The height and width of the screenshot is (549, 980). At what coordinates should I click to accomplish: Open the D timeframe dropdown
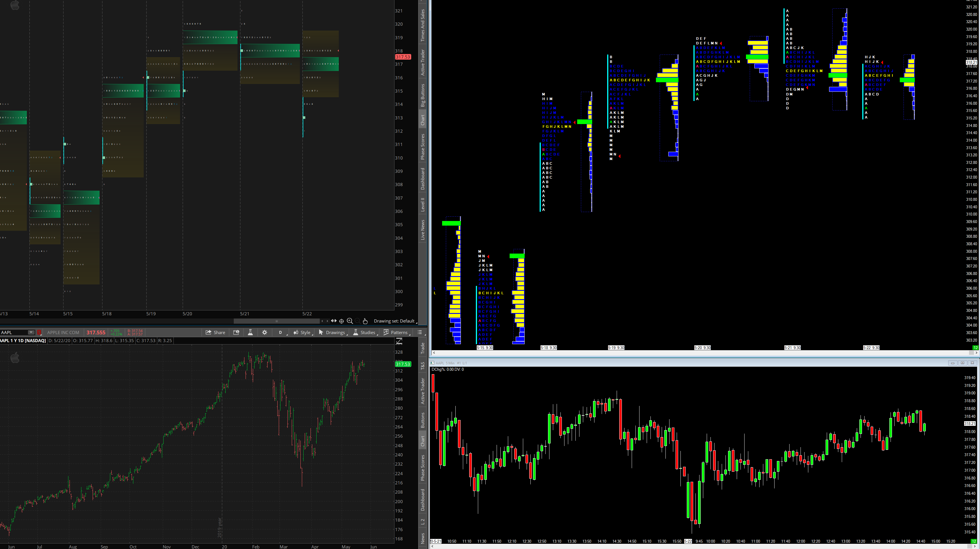point(281,332)
